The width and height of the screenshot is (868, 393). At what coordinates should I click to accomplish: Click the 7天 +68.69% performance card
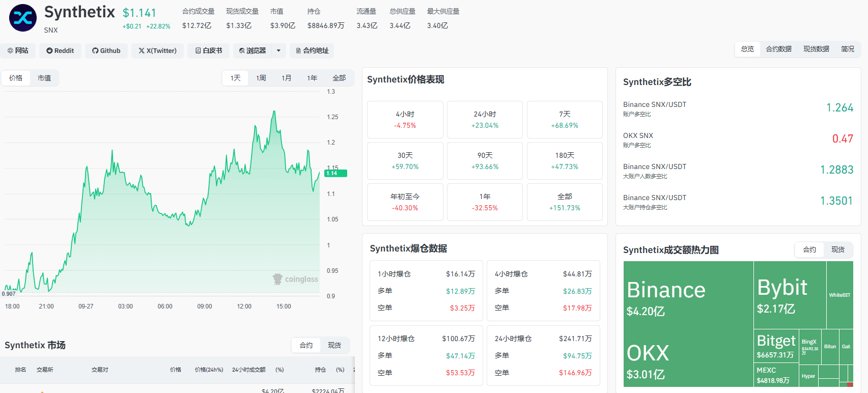565,120
